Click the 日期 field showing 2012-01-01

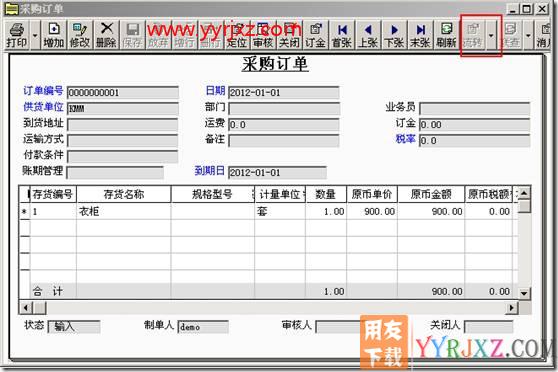284,93
